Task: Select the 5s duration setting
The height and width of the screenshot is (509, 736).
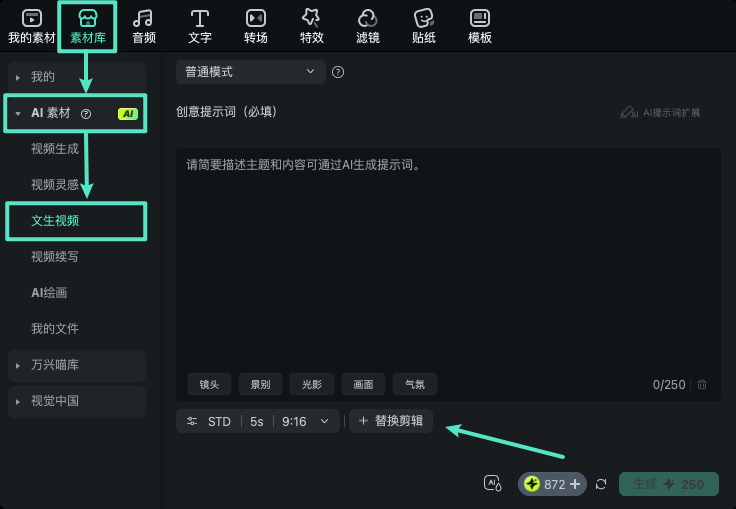Action: [x=257, y=422]
